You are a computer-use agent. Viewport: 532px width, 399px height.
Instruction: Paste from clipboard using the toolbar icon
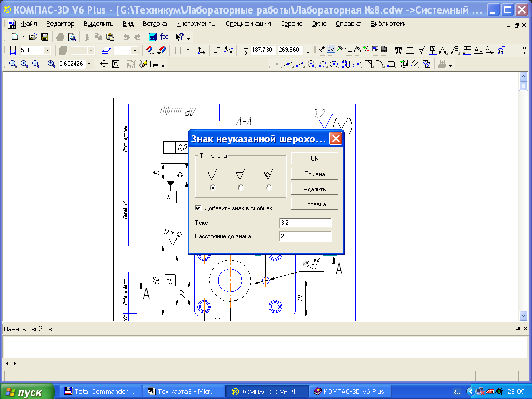(110, 37)
